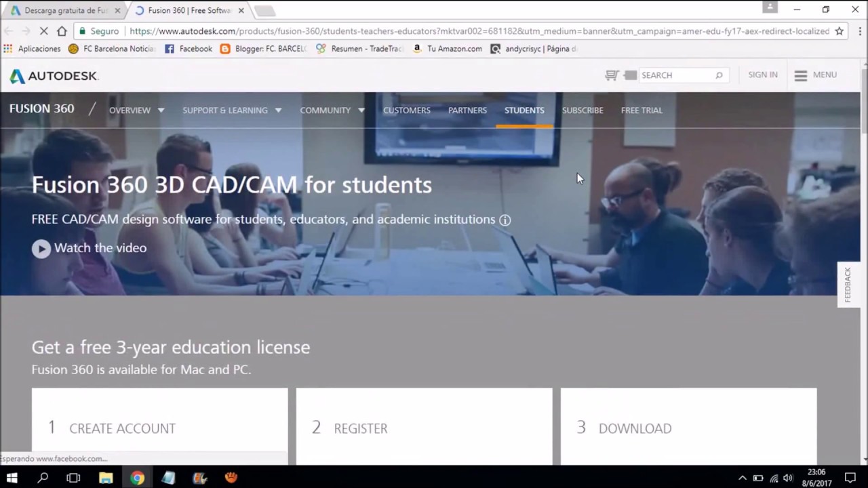Viewport: 868px width, 488px height.
Task: Open FC Barcelona Noticias bookmark
Action: [112, 49]
